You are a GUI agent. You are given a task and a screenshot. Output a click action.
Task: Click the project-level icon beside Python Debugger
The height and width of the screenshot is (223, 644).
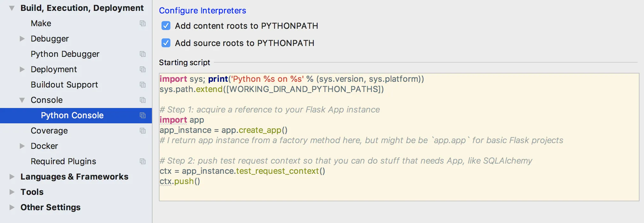click(x=143, y=54)
